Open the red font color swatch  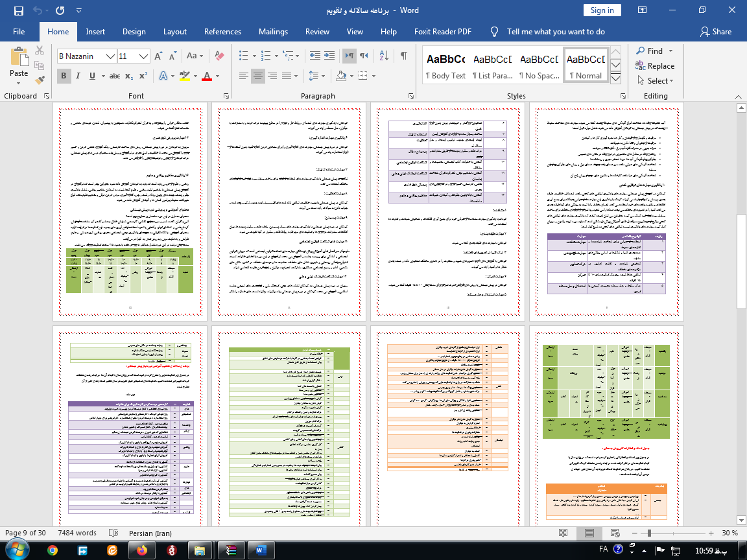pyautogui.click(x=207, y=76)
